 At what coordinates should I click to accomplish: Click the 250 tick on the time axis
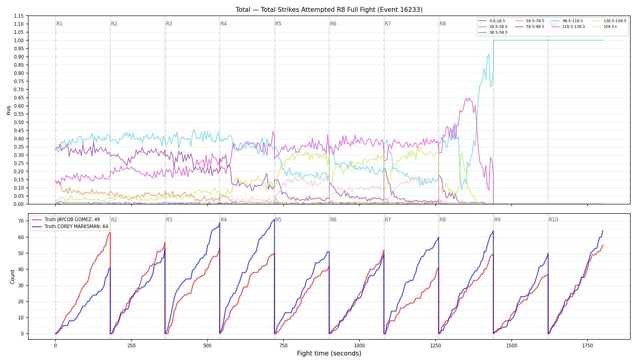(131, 345)
